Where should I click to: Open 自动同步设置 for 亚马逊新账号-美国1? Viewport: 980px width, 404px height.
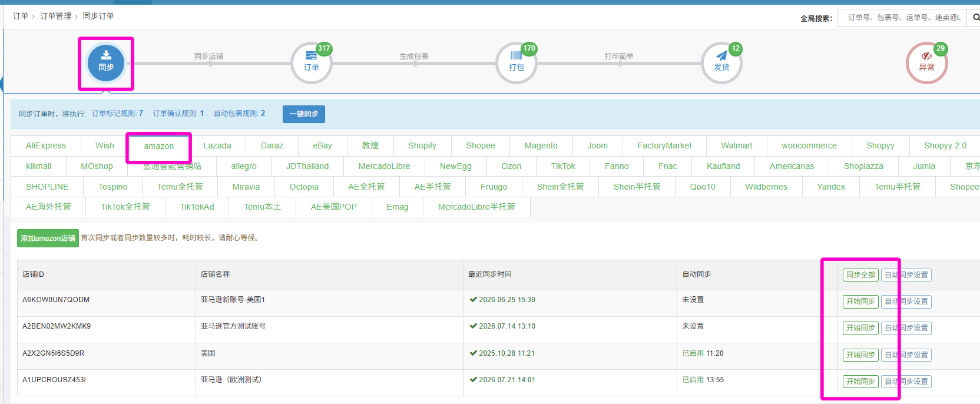(x=906, y=301)
